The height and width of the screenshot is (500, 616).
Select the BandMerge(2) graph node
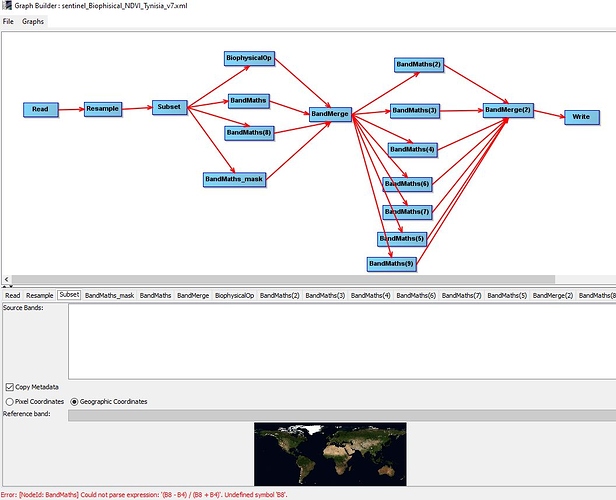508,110
